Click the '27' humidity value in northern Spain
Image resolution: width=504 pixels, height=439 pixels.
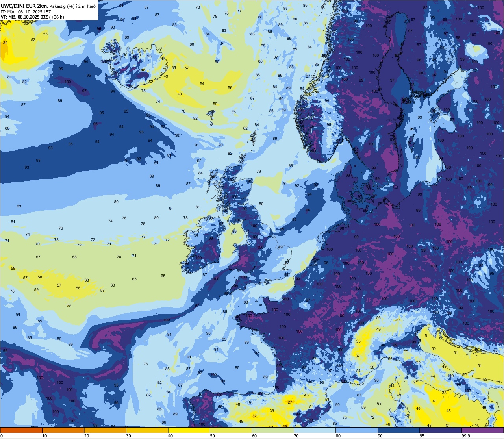click(290, 402)
